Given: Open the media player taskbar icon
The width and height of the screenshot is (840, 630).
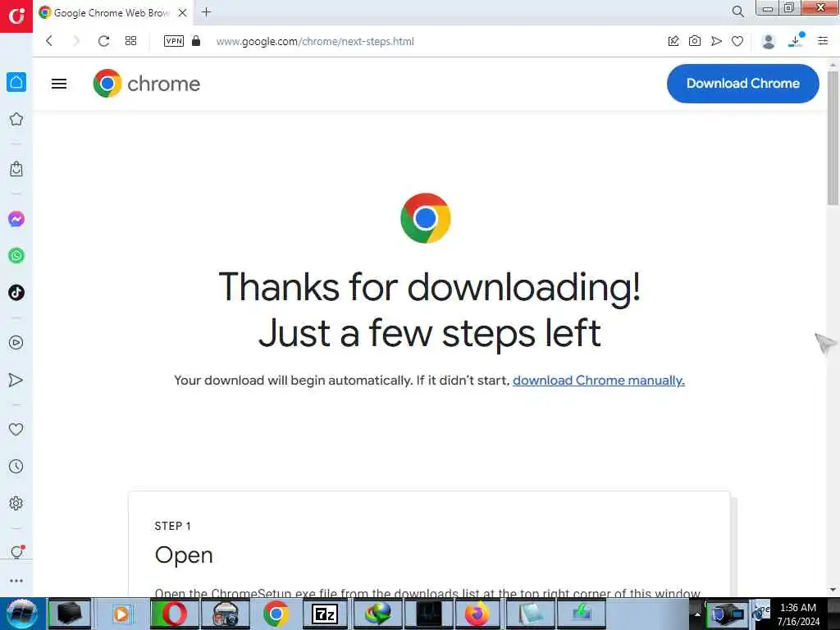Looking at the screenshot, I should (x=121, y=614).
